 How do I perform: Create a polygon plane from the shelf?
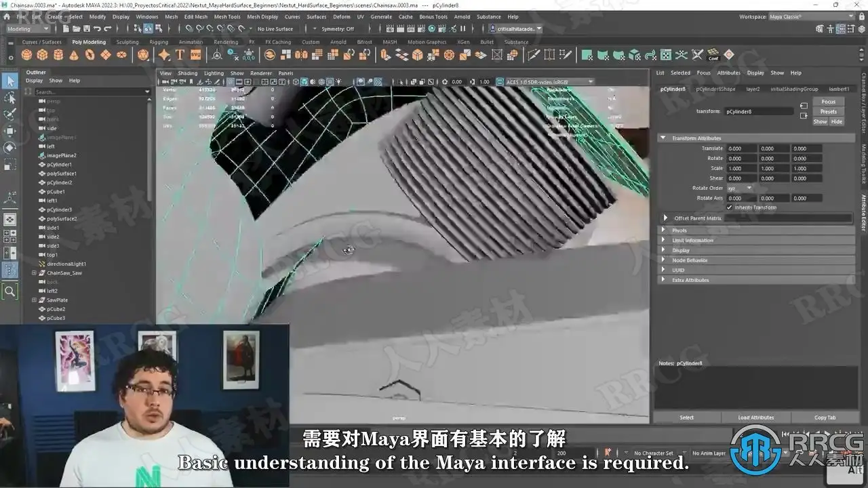(x=104, y=55)
